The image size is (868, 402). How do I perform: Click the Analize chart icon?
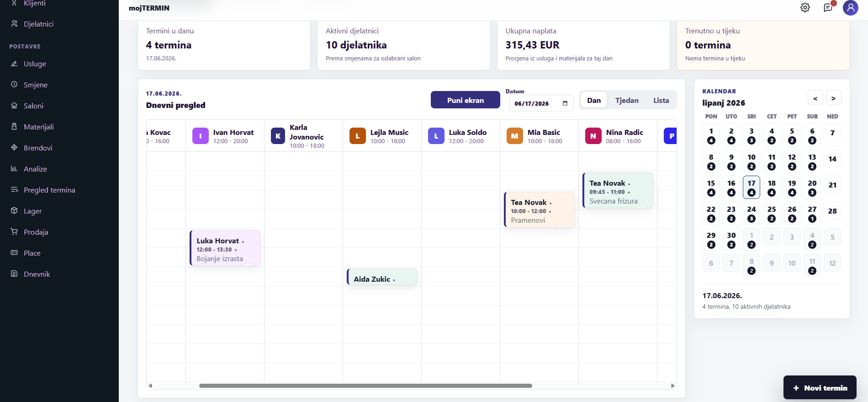click(14, 169)
